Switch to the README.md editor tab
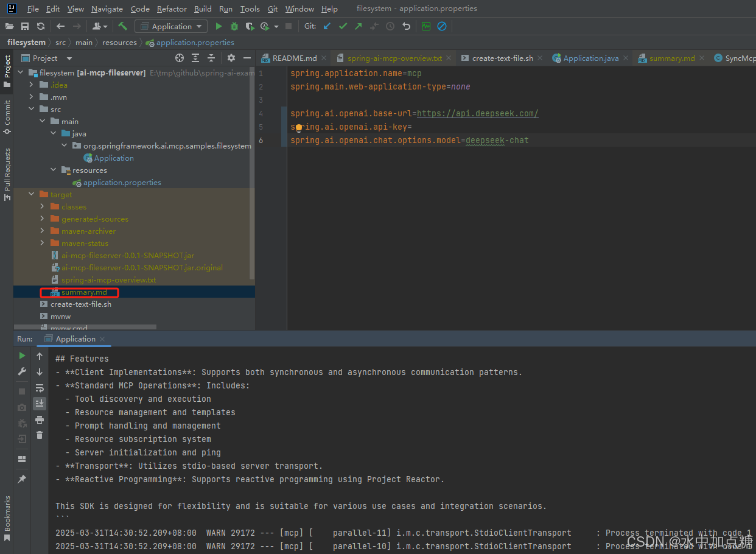 click(289, 58)
